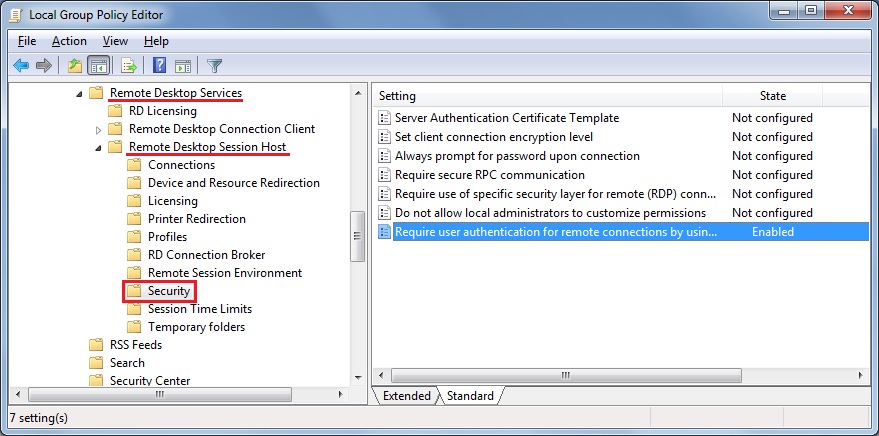Open the Action menu

tap(69, 41)
